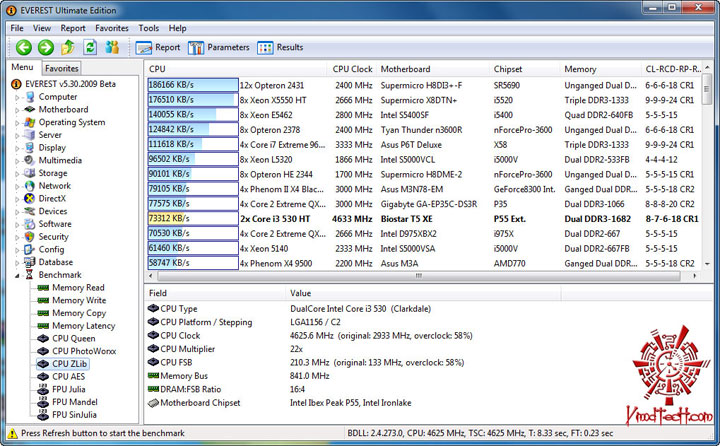Image resolution: width=720 pixels, height=446 pixels.
Task: Open the Results toolbar item
Action: pyautogui.click(x=280, y=47)
